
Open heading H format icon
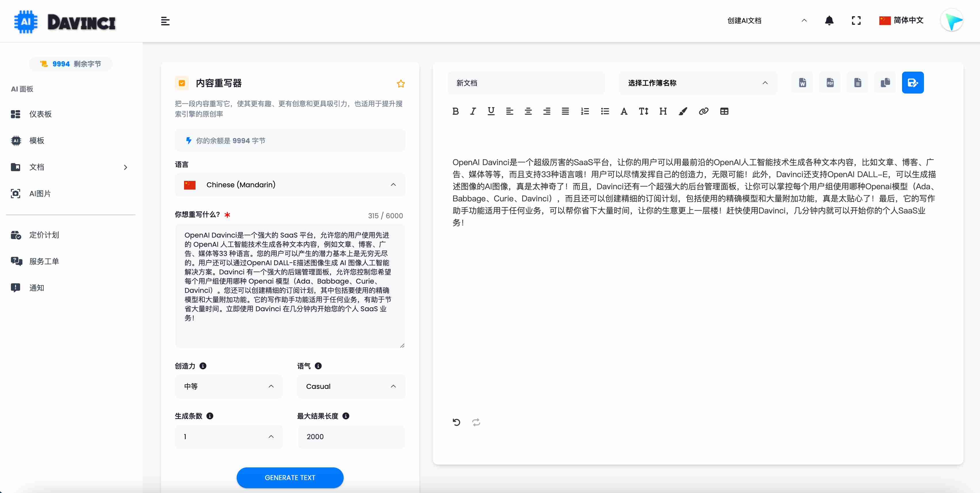[x=663, y=111]
